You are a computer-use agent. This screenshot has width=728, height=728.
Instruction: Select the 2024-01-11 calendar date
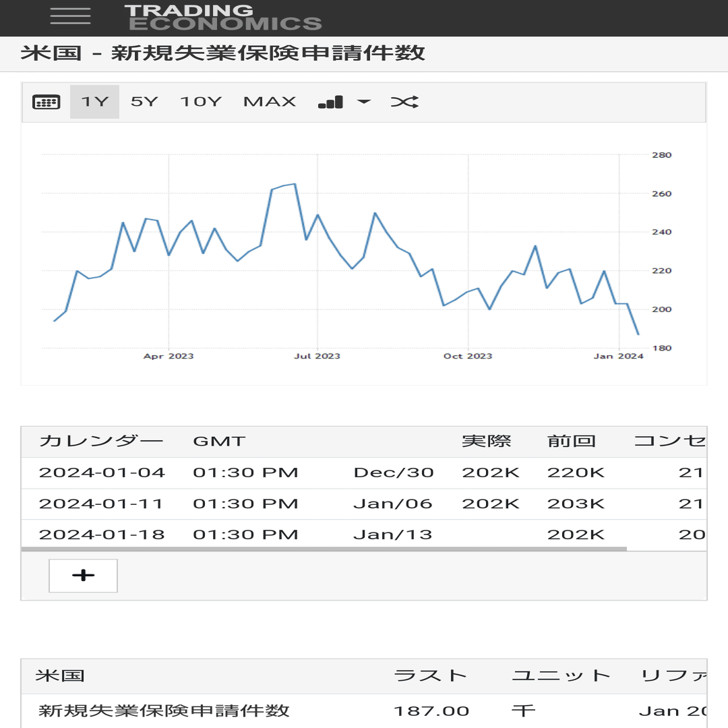click(x=100, y=504)
